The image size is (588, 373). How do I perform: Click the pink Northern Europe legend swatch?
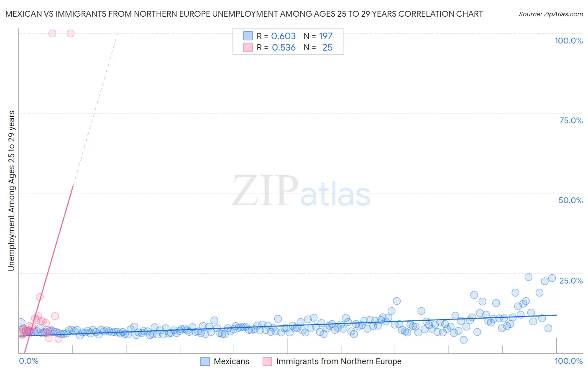tap(267, 361)
